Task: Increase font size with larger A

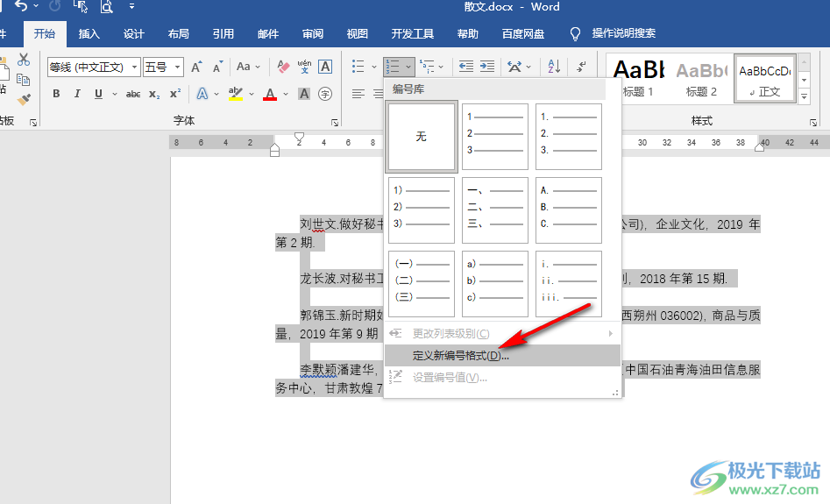Action: (x=197, y=67)
